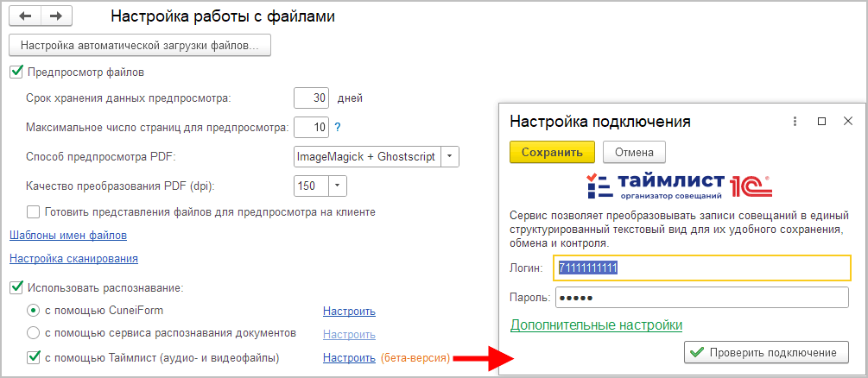868x378 pixels.
Task: Click the yellow Сохранить button
Action: pyautogui.click(x=553, y=153)
